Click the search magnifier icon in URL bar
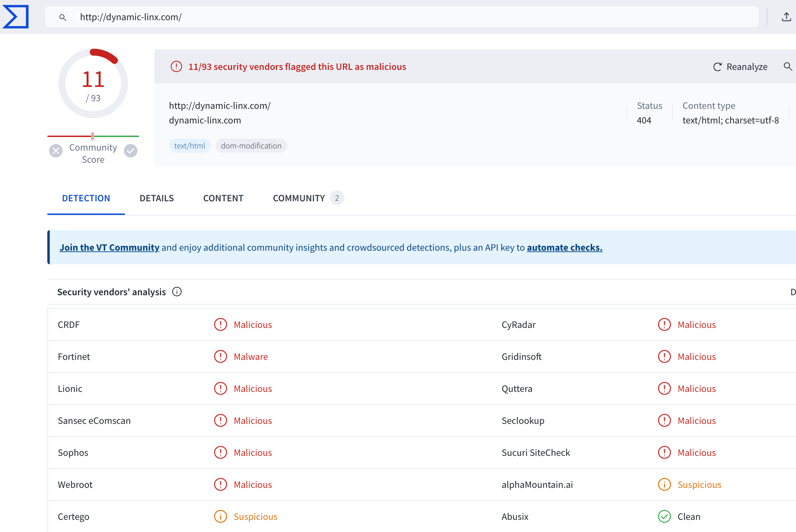796x532 pixels. click(63, 17)
